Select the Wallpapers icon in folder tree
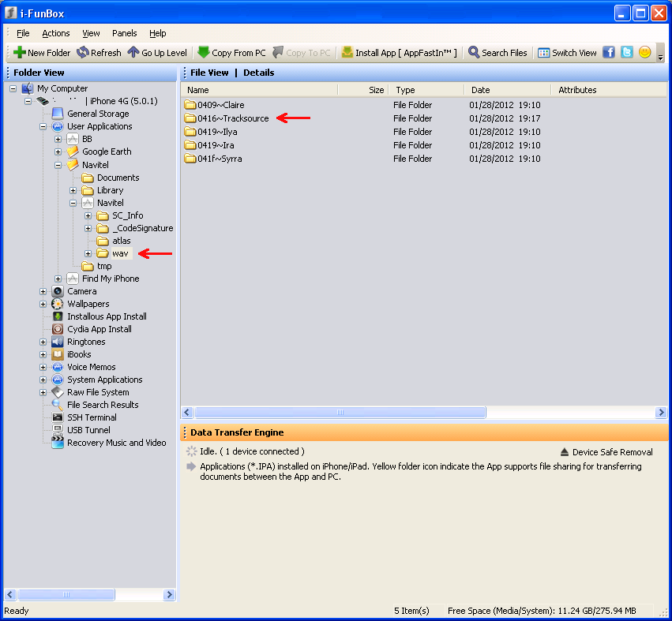 click(58, 304)
